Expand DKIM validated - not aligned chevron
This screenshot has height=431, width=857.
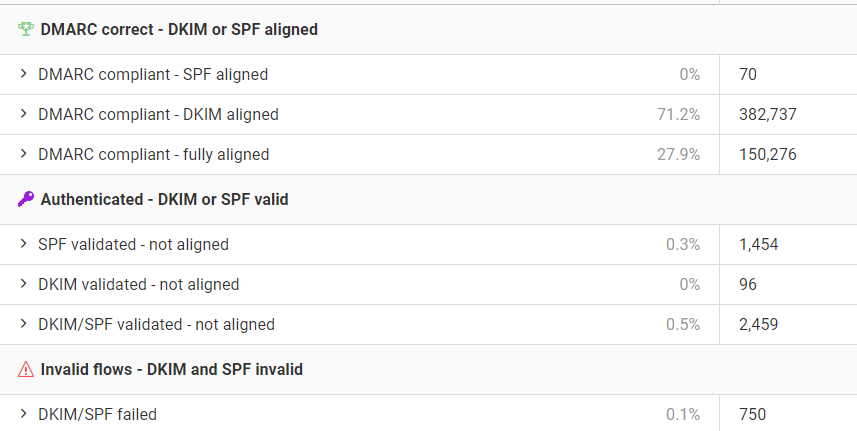pyautogui.click(x=24, y=284)
